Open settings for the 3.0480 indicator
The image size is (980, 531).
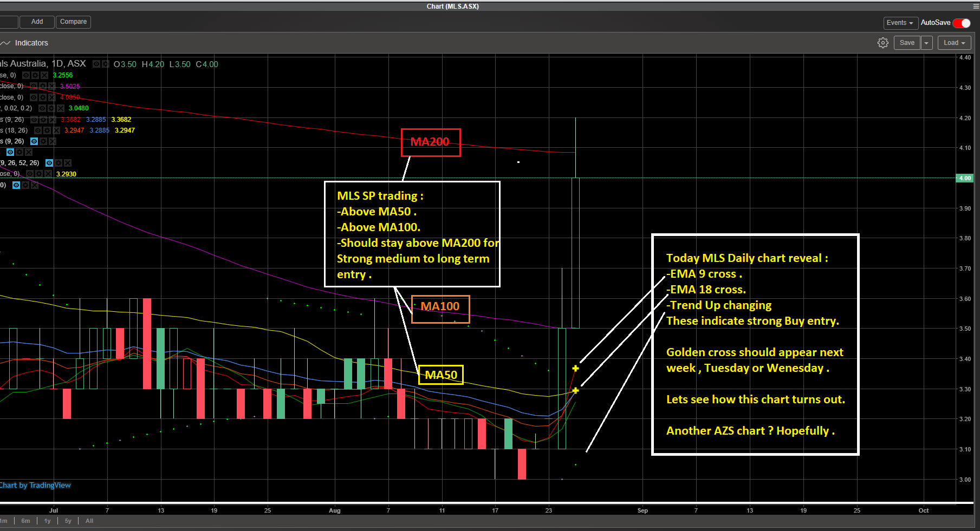[51, 108]
